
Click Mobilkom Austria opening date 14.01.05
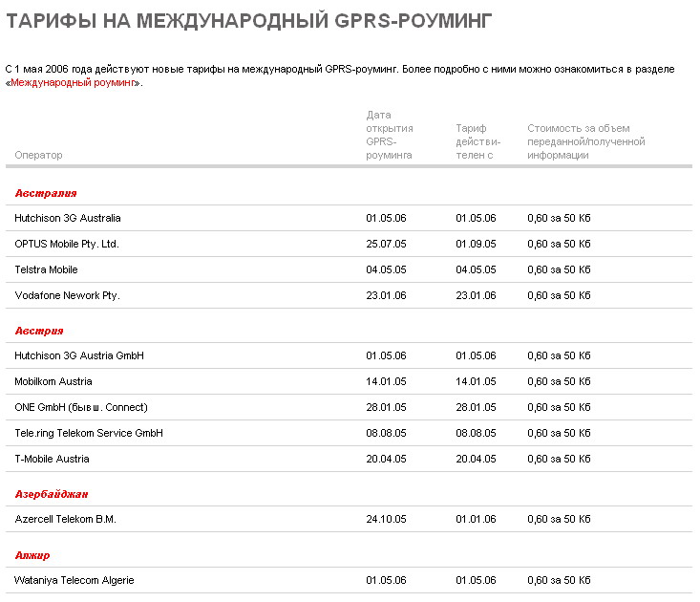(x=386, y=381)
